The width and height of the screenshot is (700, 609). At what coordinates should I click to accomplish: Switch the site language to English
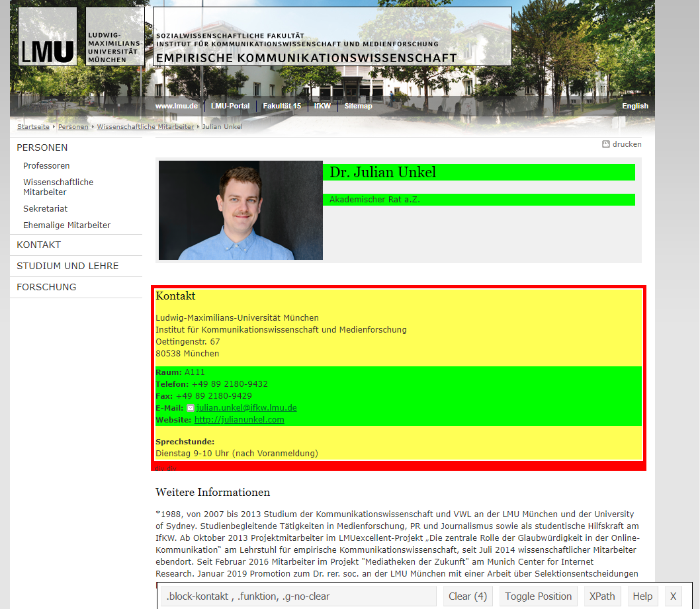[634, 106]
